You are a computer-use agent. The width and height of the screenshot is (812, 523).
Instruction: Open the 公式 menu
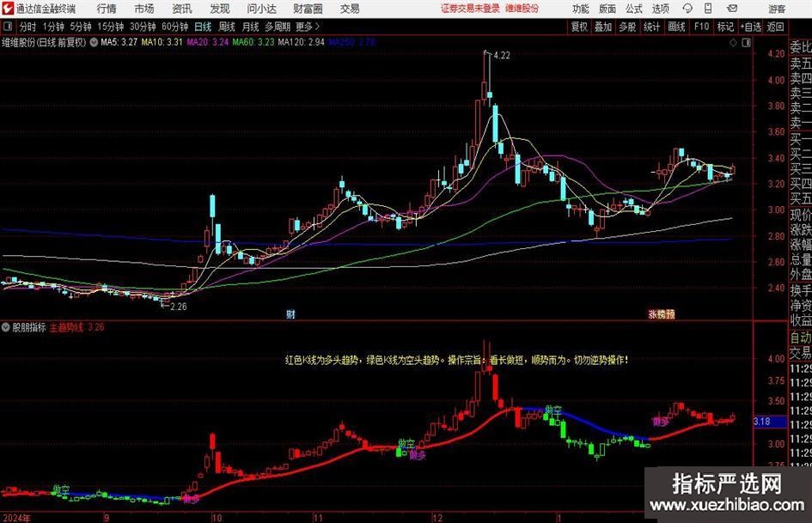click(x=634, y=9)
